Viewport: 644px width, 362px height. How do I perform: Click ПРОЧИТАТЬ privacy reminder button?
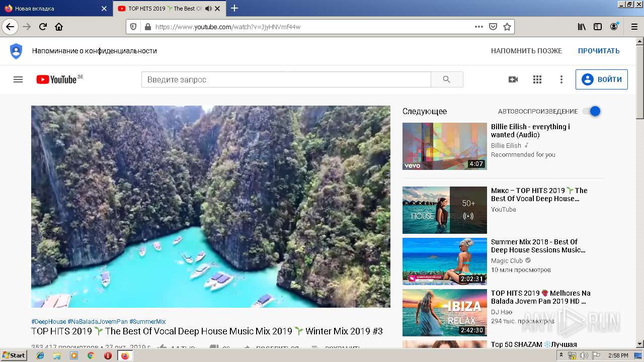[x=599, y=51]
